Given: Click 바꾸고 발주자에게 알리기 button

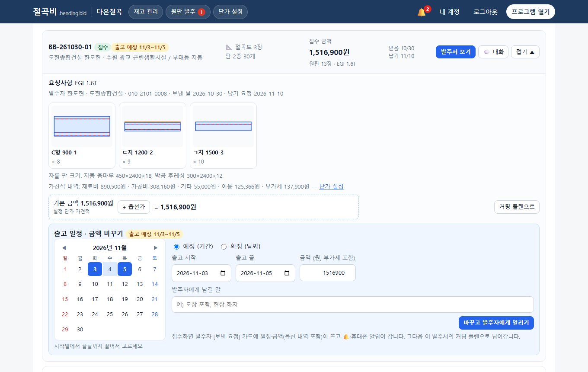Looking at the screenshot, I should point(496,323).
